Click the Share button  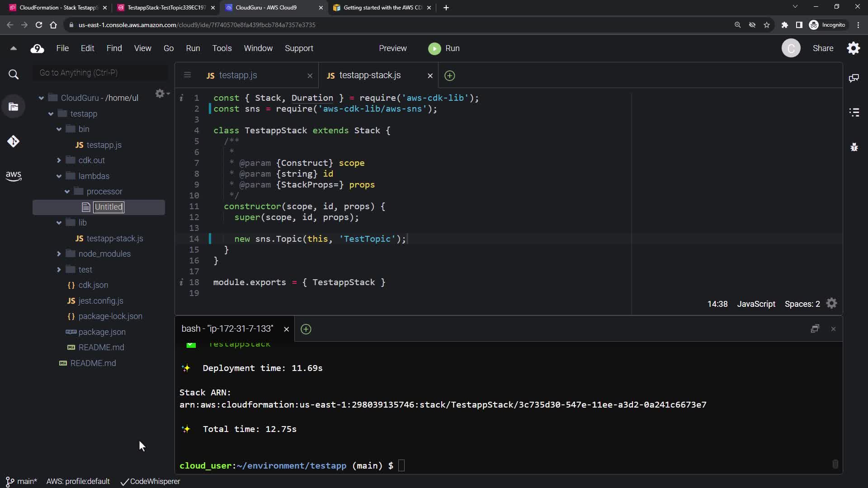click(x=822, y=48)
